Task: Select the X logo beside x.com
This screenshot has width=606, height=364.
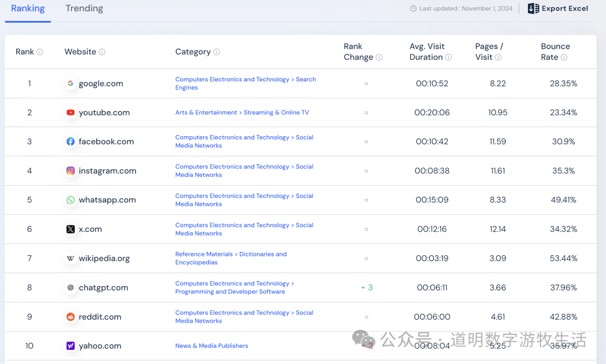Action: (x=70, y=229)
